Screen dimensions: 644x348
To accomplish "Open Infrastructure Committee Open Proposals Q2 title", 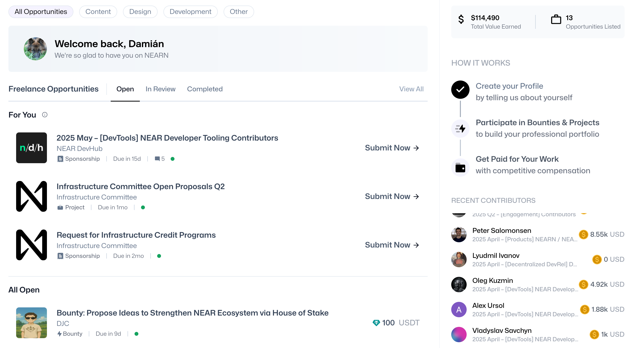I will coord(141,186).
